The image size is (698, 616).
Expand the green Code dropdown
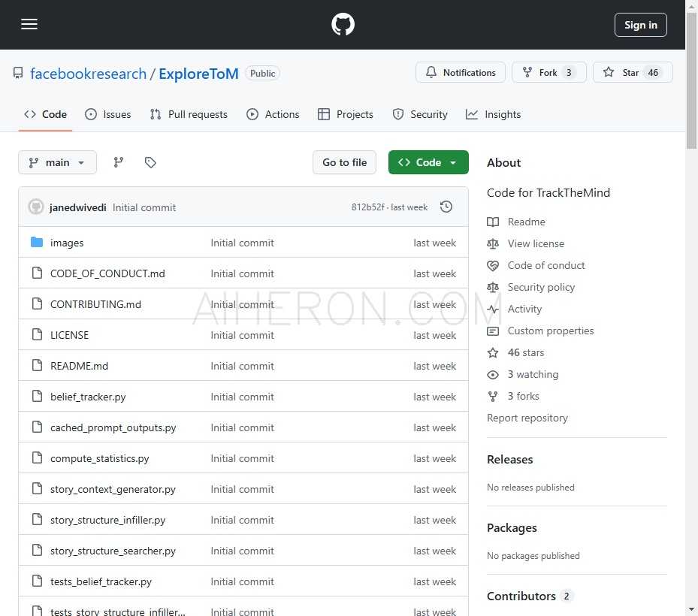428,162
